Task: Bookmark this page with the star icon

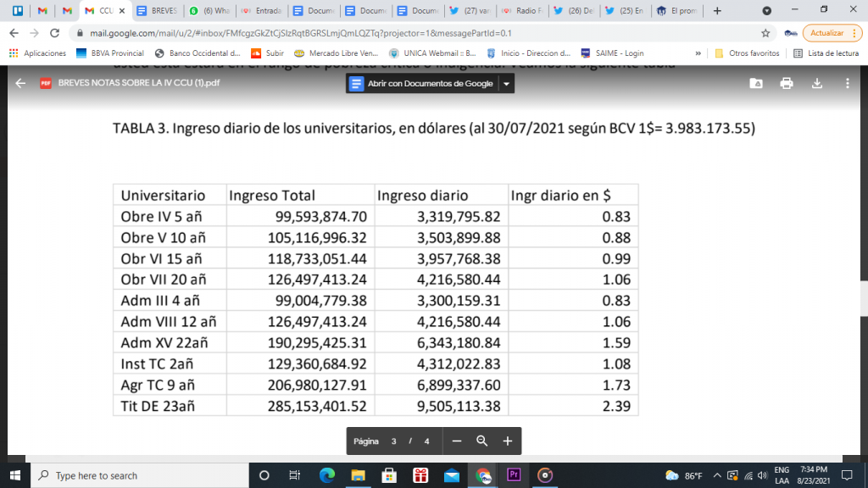Action: pyautogui.click(x=765, y=33)
